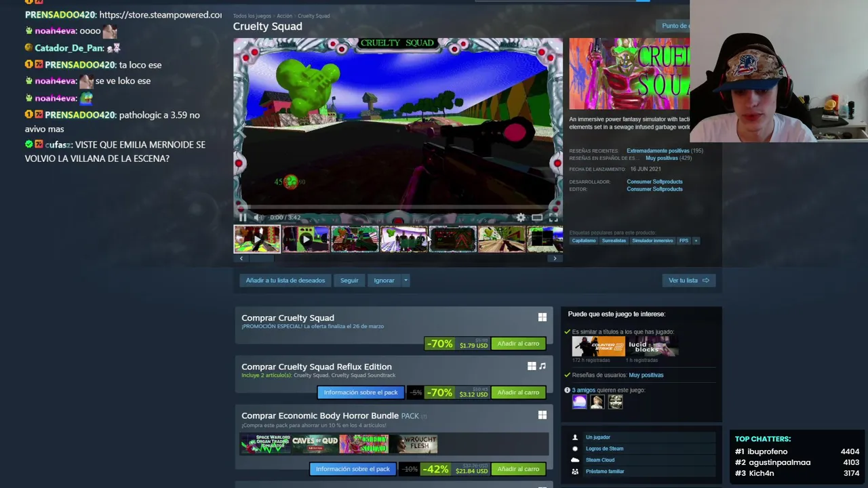Click the soundtrack music note icon on Reflux Edition
Viewport: 868px width, 488px height.
click(542, 366)
